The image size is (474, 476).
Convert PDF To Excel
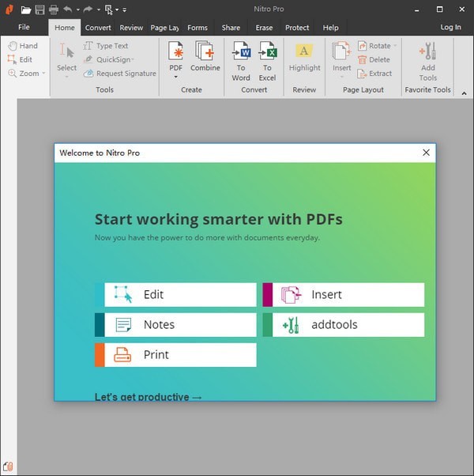(x=268, y=60)
